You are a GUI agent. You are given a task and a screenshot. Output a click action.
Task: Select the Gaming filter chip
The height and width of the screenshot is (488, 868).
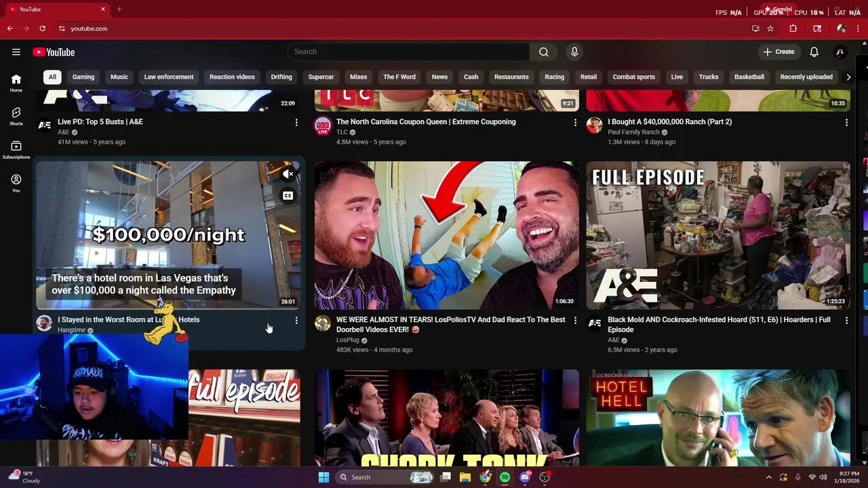tap(83, 77)
